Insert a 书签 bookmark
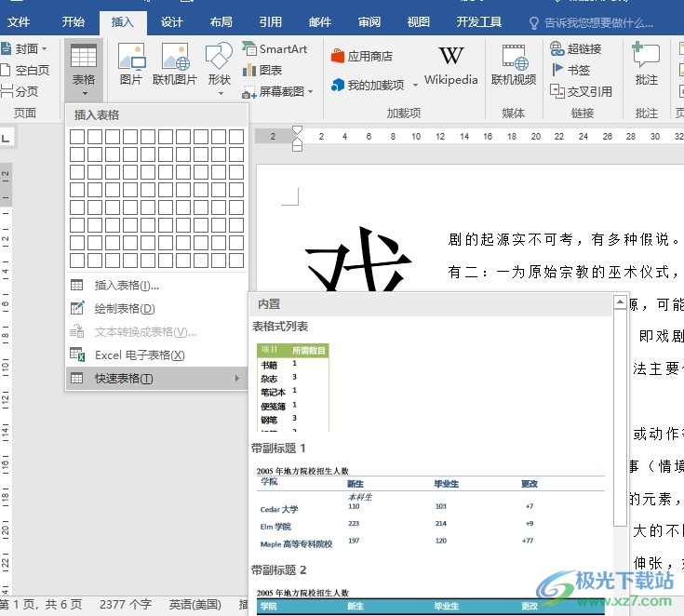Image resolution: width=684 pixels, height=616 pixels. 570,70
